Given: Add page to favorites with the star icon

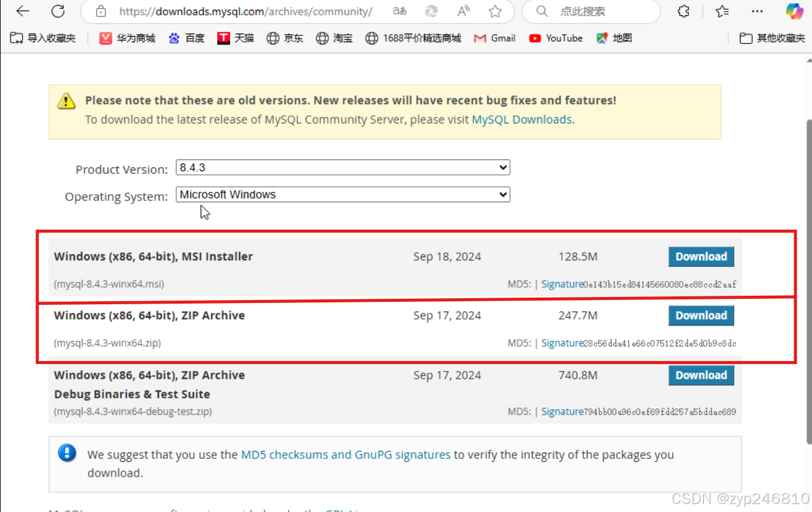Looking at the screenshot, I should coord(495,11).
